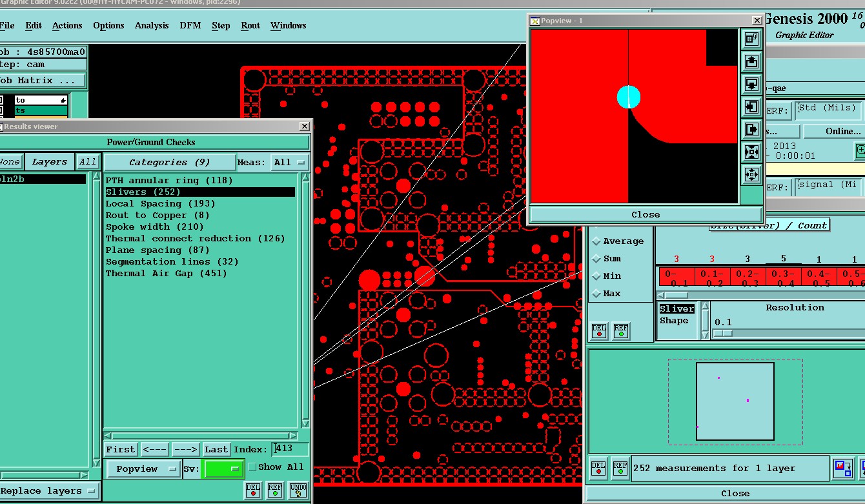Click the categories list scroll-up arrow
The image size is (865, 504).
click(x=306, y=178)
